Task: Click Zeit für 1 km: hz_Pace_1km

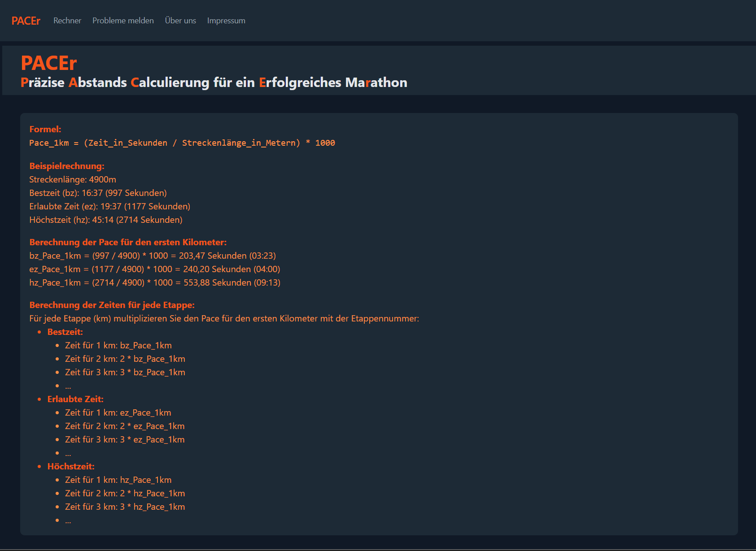Action: [x=118, y=480]
